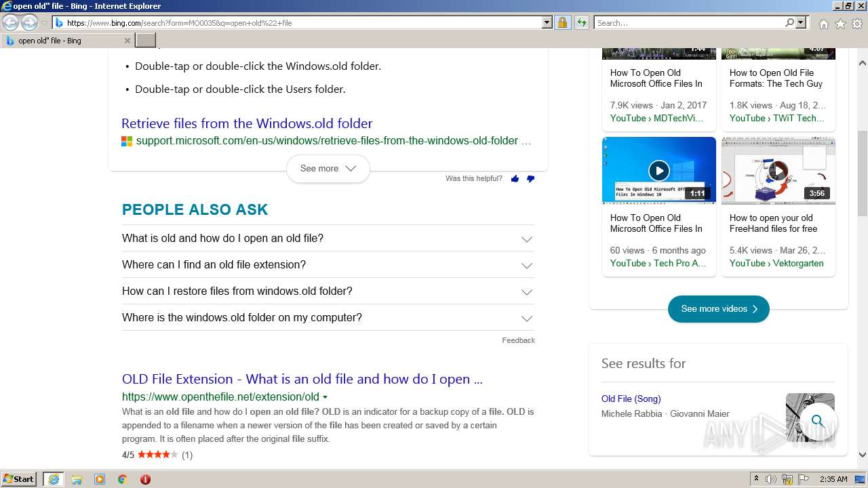The width and height of the screenshot is (868, 488).
Task: Refresh the page with the reload icon
Action: (581, 22)
